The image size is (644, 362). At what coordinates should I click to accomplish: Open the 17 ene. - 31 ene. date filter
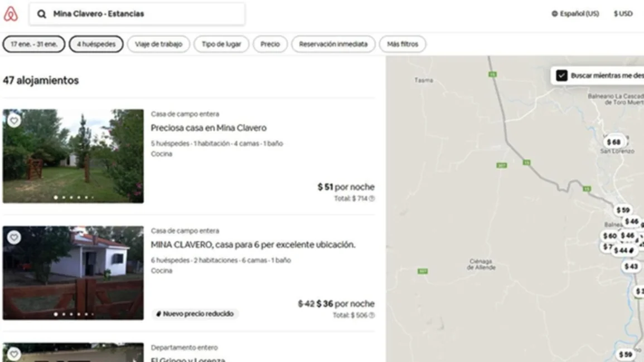point(33,44)
